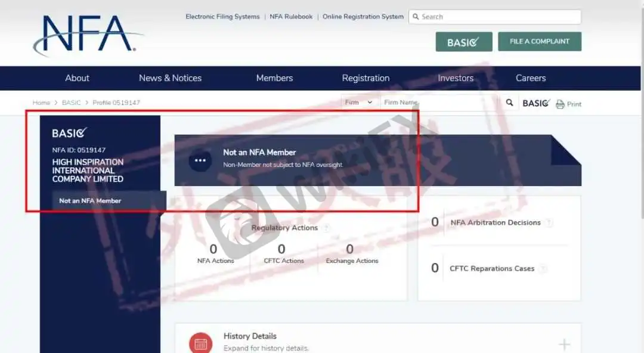Click the Exchange Actions count
This screenshot has width=644, height=353.
coord(349,249)
